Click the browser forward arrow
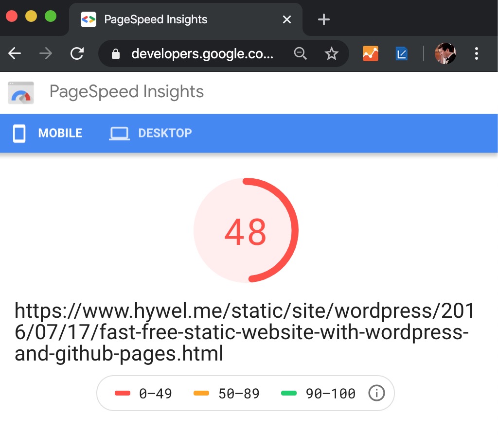498x448 pixels. (46, 53)
